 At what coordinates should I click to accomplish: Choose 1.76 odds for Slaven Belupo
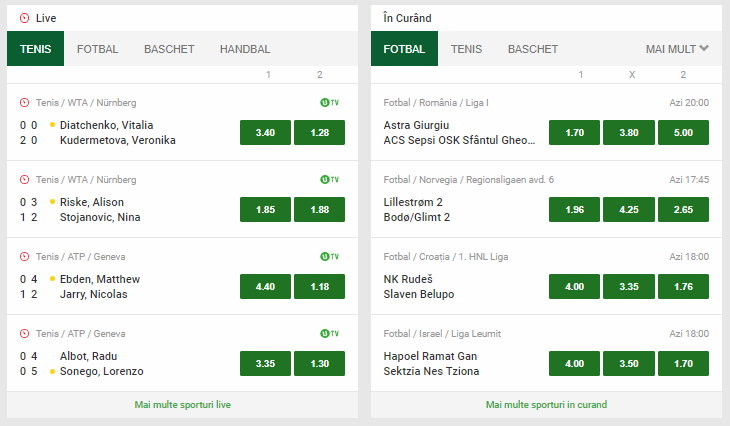pos(683,287)
